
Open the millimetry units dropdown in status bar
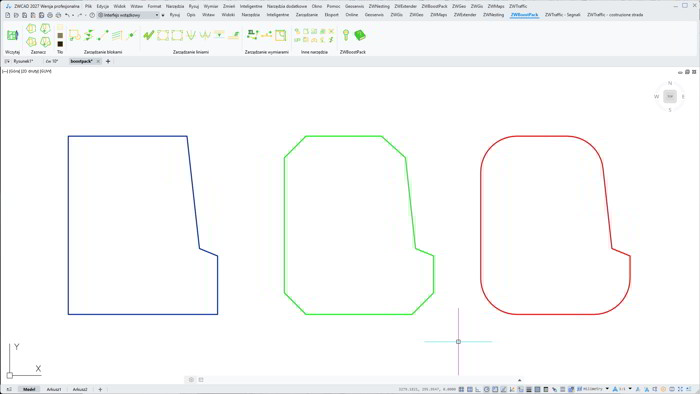click(x=607, y=389)
